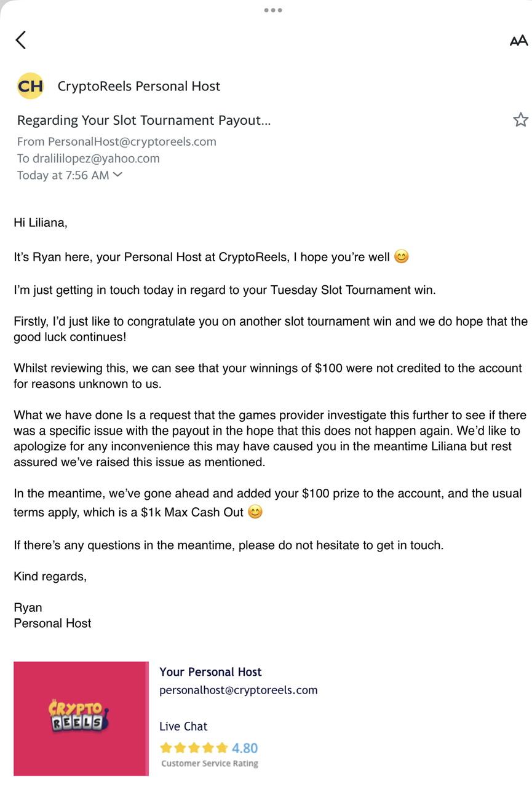Select the Regarding Your Slot Tournament Payout subject

[144, 120]
